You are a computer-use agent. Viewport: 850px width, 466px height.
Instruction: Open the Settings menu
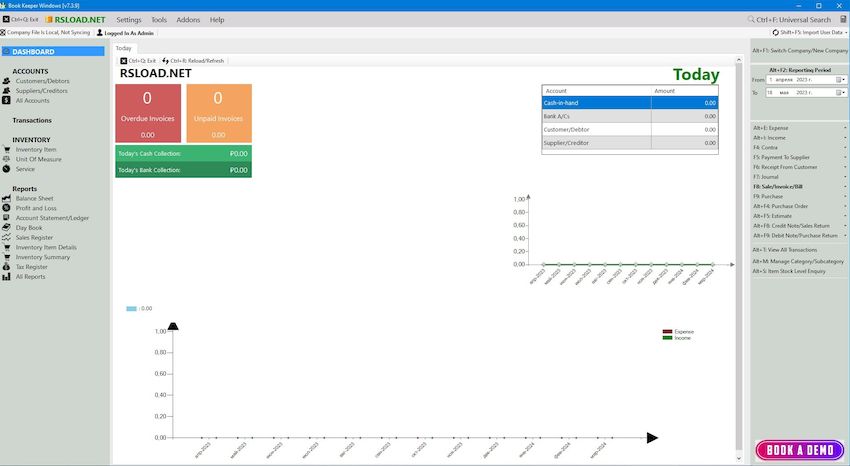128,20
